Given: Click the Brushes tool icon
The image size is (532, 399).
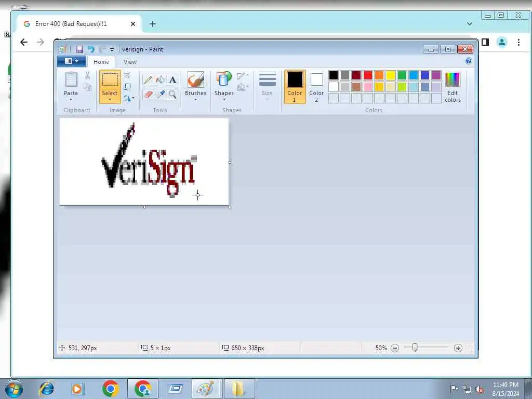Looking at the screenshot, I should (x=196, y=79).
